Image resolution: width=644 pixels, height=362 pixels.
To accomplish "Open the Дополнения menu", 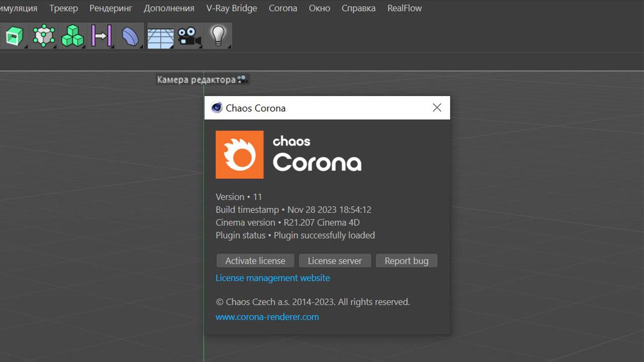I will coord(169,8).
